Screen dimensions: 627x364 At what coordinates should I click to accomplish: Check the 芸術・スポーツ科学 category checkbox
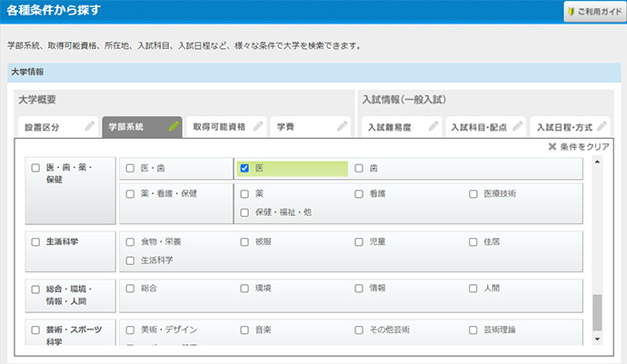(x=35, y=330)
